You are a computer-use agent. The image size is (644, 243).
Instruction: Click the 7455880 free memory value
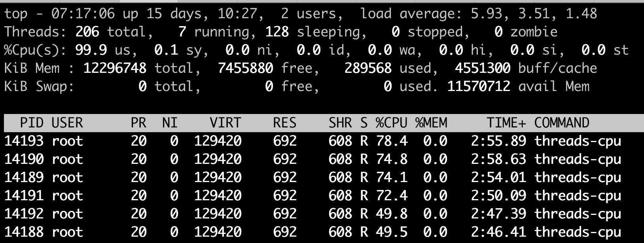pos(245,68)
